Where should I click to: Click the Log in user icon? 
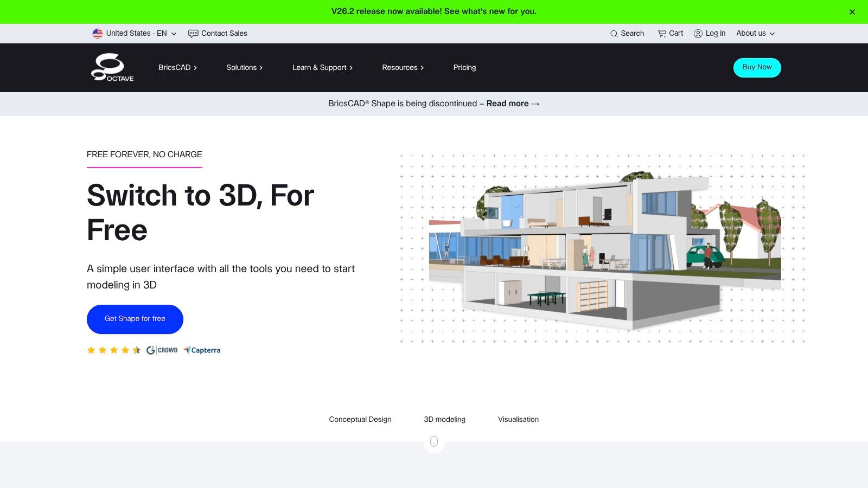point(698,34)
